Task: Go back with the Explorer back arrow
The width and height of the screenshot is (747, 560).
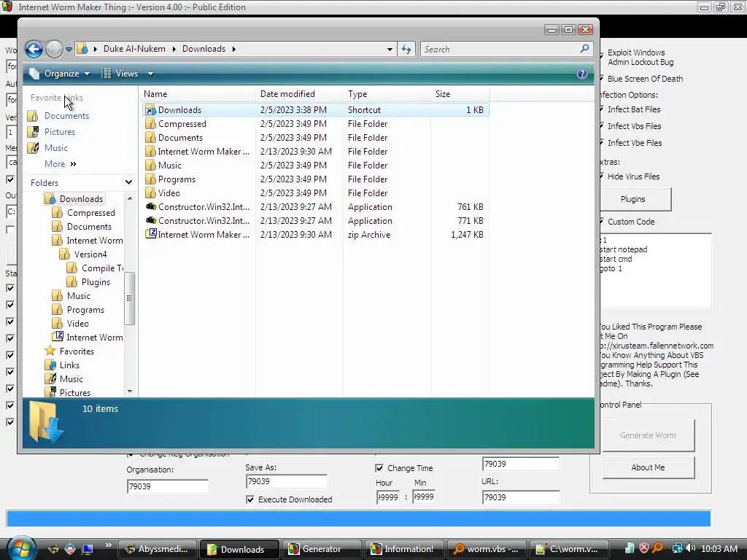Action: tap(34, 49)
